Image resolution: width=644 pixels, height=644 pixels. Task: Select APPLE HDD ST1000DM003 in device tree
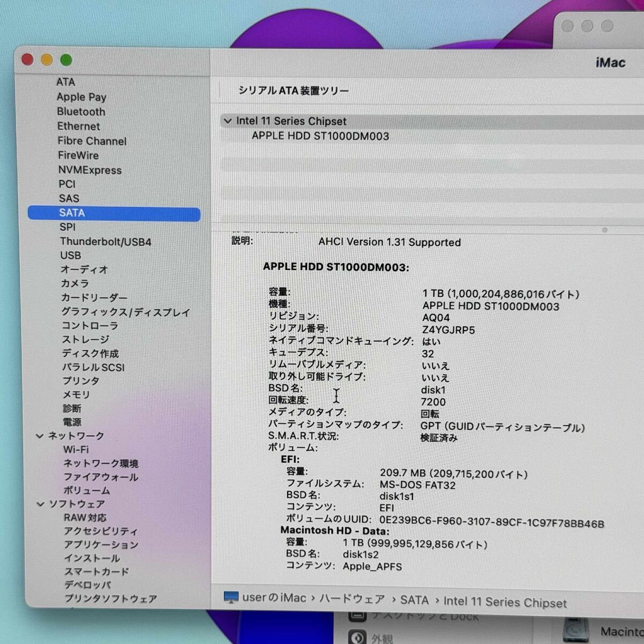pyautogui.click(x=320, y=136)
